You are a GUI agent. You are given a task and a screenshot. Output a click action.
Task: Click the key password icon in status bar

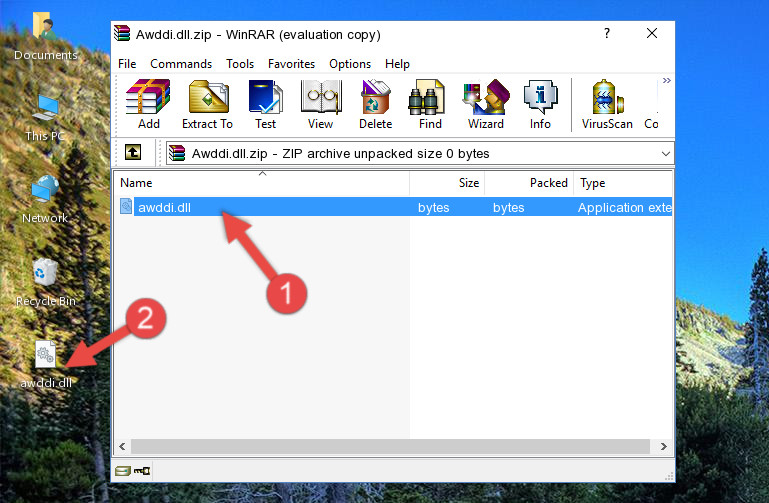click(142, 471)
